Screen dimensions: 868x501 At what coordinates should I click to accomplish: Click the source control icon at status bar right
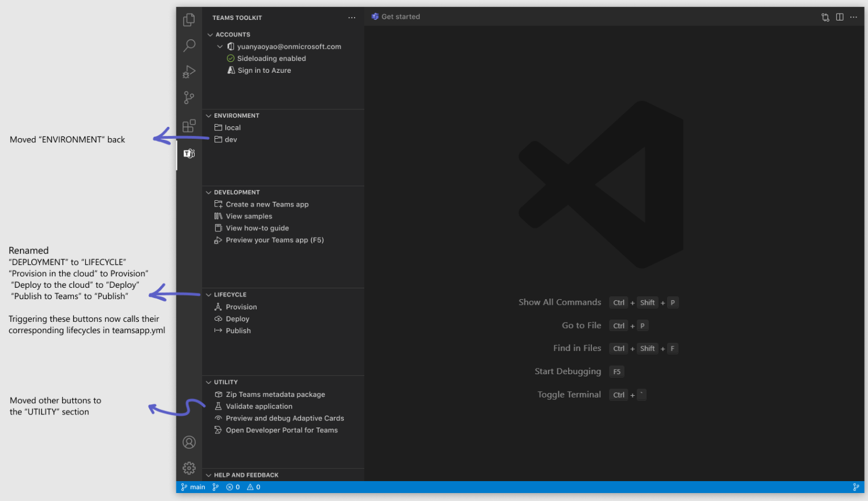pyautogui.click(x=855, y=487)
